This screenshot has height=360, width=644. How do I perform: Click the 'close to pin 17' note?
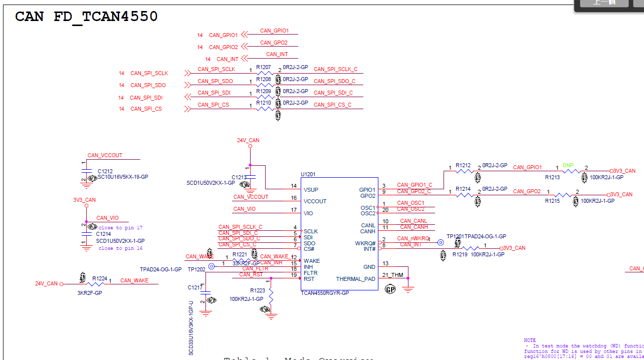[120, 228]
